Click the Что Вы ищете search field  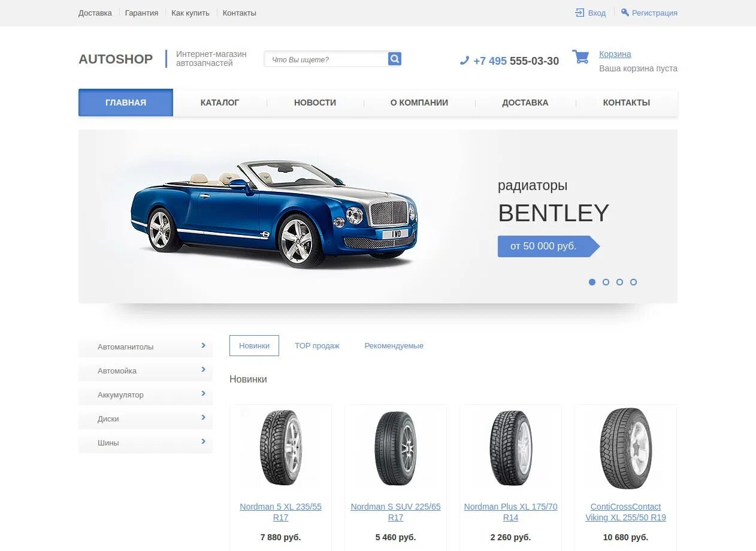click(326, 59)
